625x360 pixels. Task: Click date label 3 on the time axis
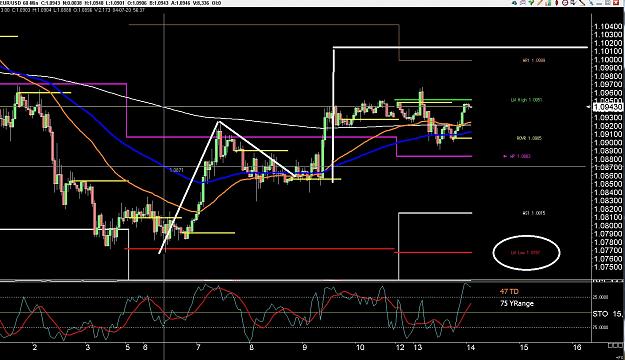point(88,347)
